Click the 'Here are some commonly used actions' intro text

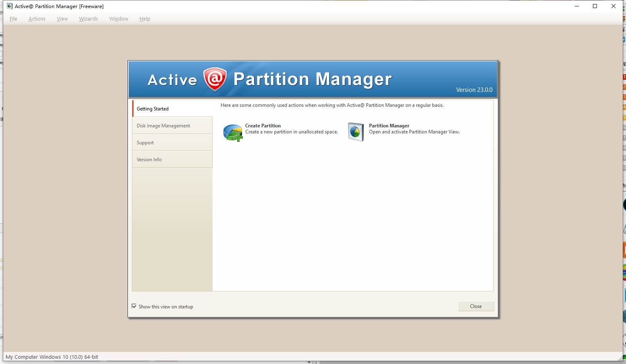click(332, 105)
